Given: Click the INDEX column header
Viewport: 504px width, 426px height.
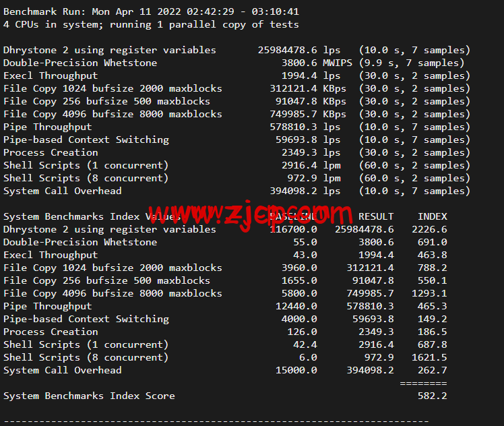Looking at the screenshot, I should [x=432, y=216].
